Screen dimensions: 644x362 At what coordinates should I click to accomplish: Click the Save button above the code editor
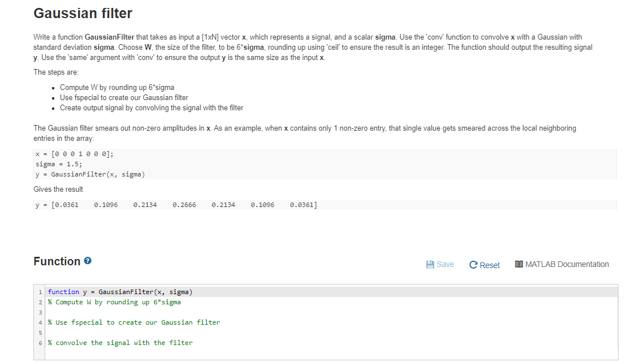[440, 264]
